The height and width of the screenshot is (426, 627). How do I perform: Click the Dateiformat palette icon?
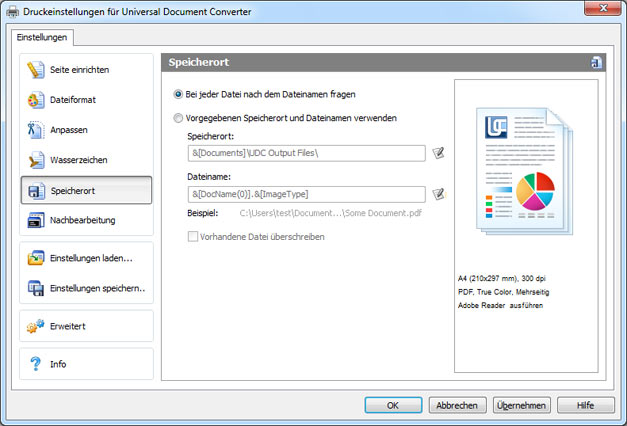(36, 100)
